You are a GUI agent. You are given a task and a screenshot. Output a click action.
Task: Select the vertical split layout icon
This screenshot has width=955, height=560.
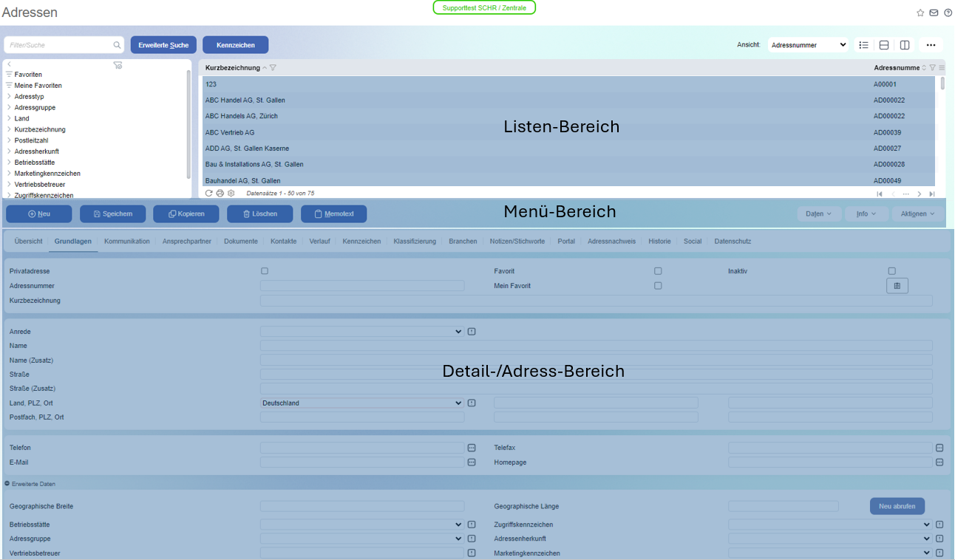[x=905, y=45]
